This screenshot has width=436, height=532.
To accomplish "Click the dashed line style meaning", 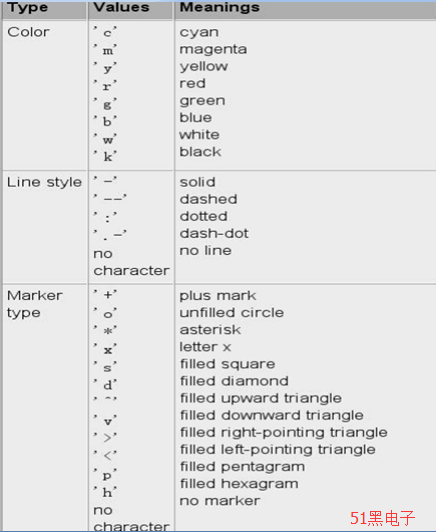I will (208, 199).
